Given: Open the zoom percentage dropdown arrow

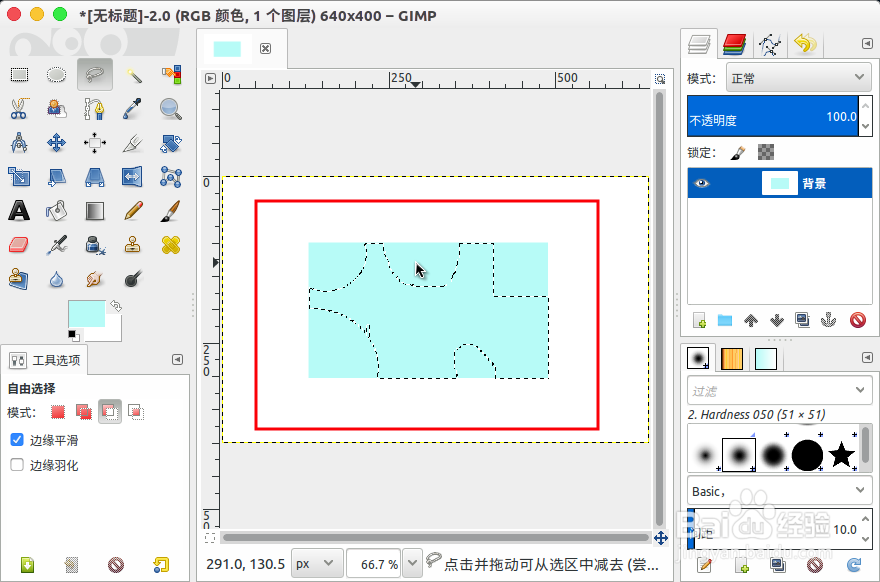Looking at the screenshot, I should [x=412, y=563].
